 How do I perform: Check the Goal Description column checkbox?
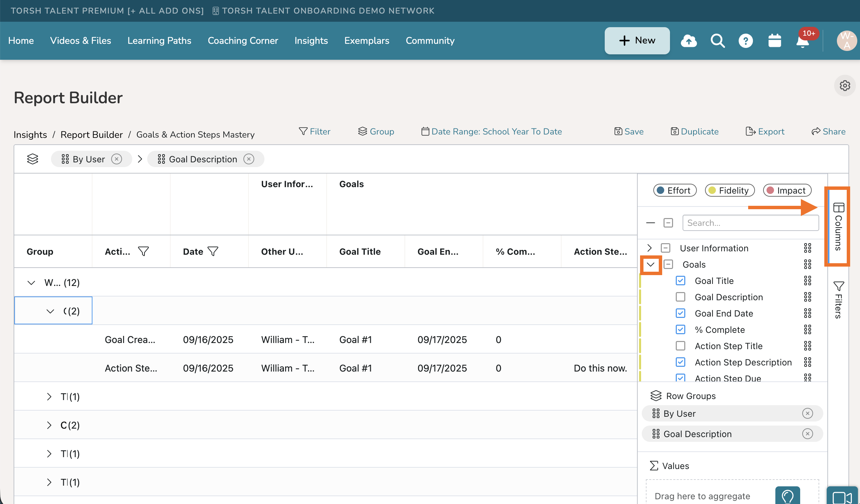click(680, 297)
